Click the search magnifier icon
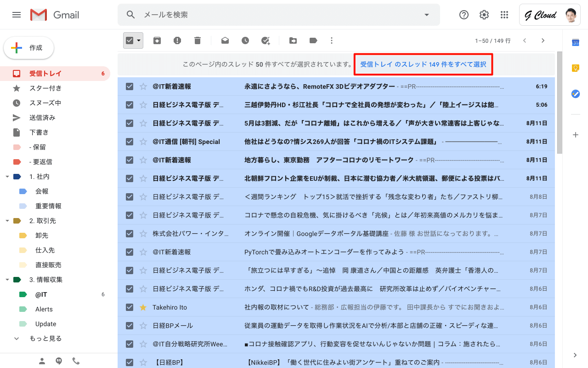 (131, 15)
